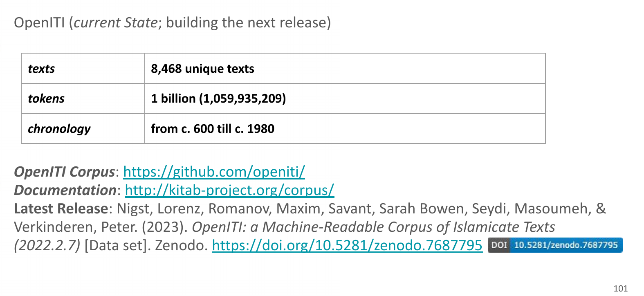
Task: Click the 'Latest Release' bold label
Action: (x=61, y=209)
